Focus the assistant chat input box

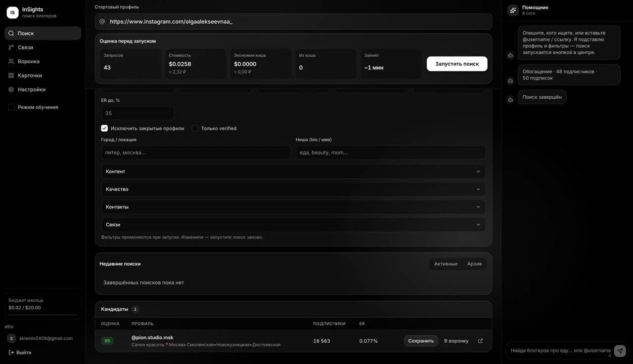click(x=560, y=350)
